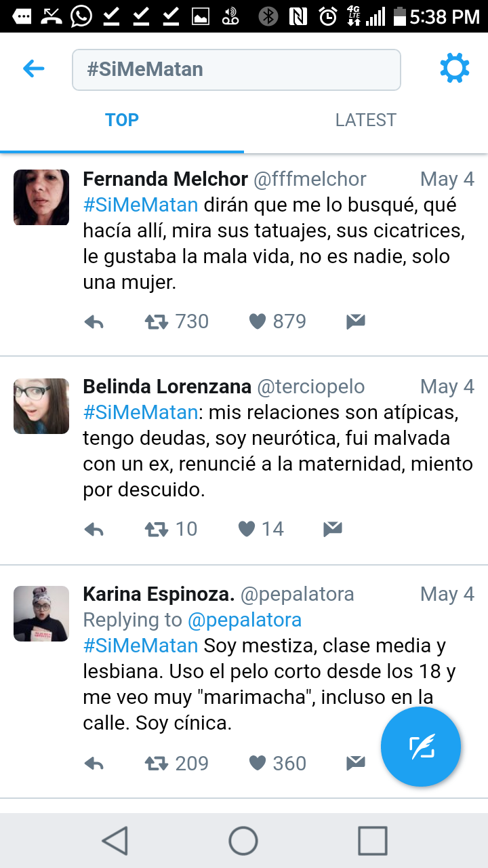
Task: Reply to Belinda Lorenzana's tweet
Action: (x=94, y=530)
